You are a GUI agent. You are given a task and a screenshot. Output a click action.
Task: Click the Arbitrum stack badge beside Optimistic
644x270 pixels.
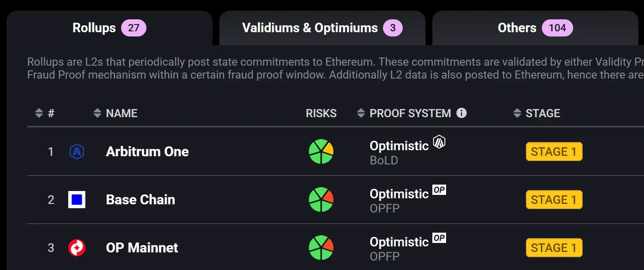click(x=439, y=142)
